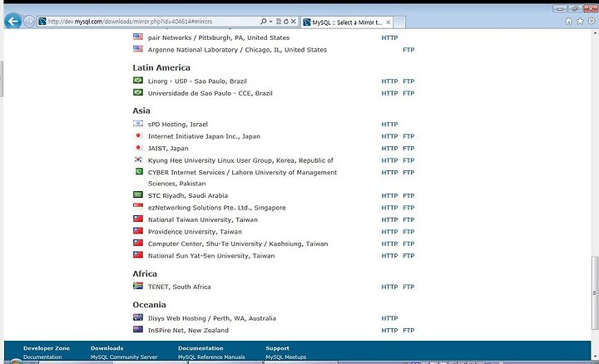Click the browser Forward arrow button
Screen dimensions: 599x364
[x=29, y=22]
